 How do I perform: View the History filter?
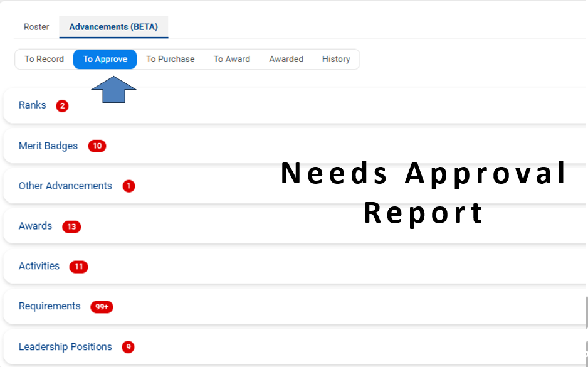(336, 59)
